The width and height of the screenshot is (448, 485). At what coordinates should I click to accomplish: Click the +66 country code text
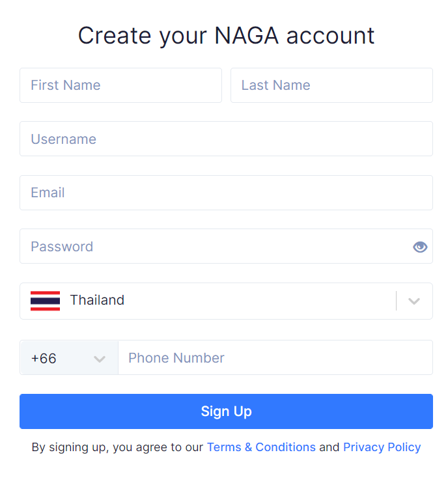coord(44,359)
